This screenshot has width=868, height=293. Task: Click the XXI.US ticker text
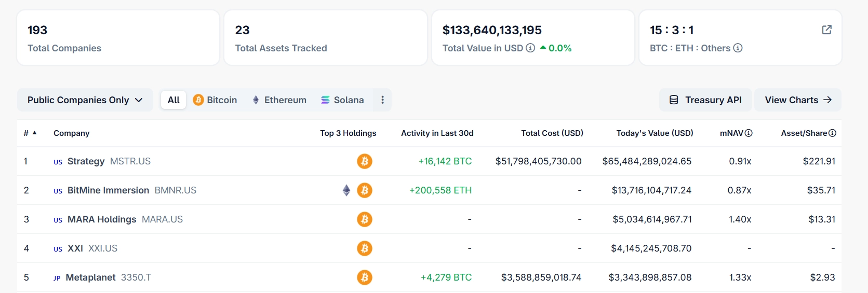point(103,248)
